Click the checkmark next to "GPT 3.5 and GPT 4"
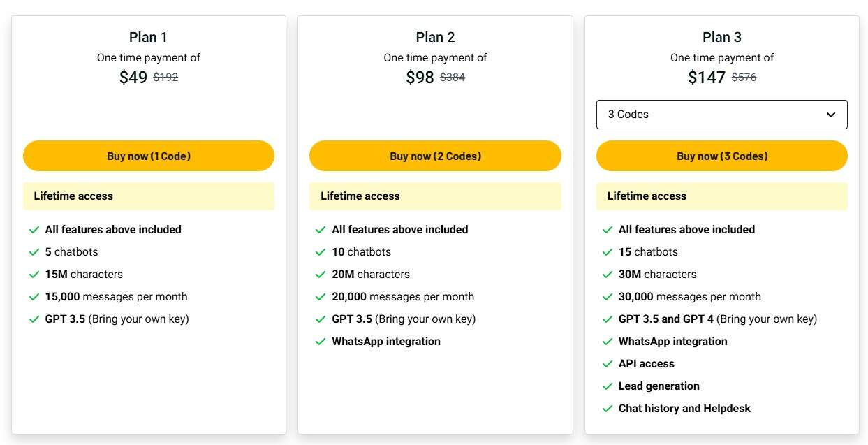 click(607, 319)
